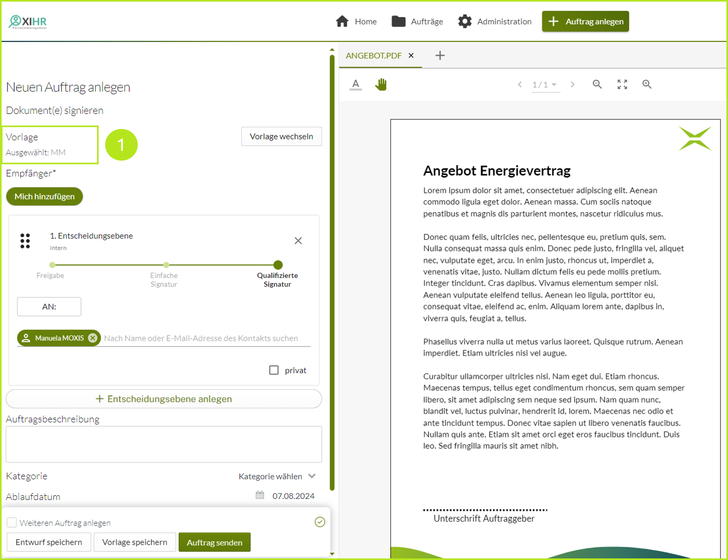
Task: Set signature level to Einfache Signatur
Action: click(x=166, y=265)
